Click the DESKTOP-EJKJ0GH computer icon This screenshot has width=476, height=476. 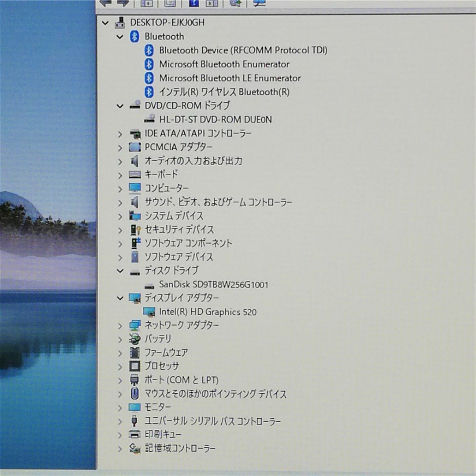pyautogui.click(x=120, y=22)
